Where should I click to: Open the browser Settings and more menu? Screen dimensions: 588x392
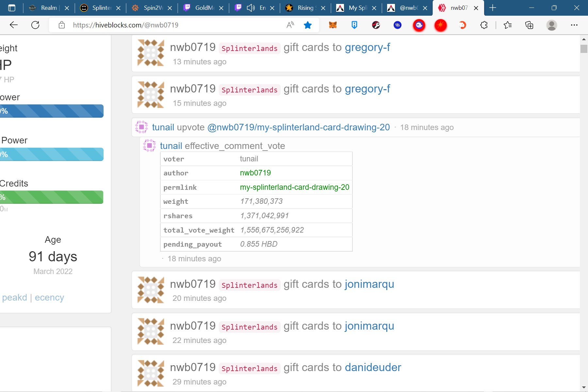tap(574, 25)
